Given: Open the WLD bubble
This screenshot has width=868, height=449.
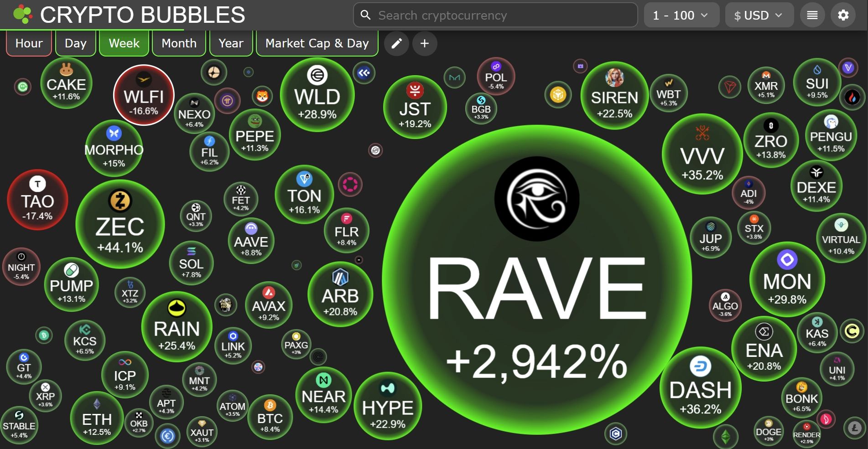Looking at the screenshot, I should click(317, 94).
